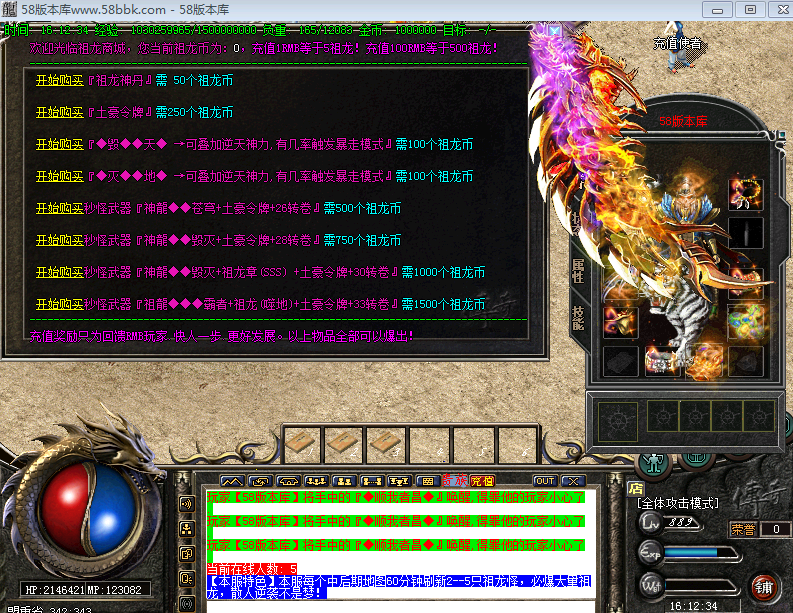Close the character equipment panel
The image size is (793, 613).
(x=780, y=135)
